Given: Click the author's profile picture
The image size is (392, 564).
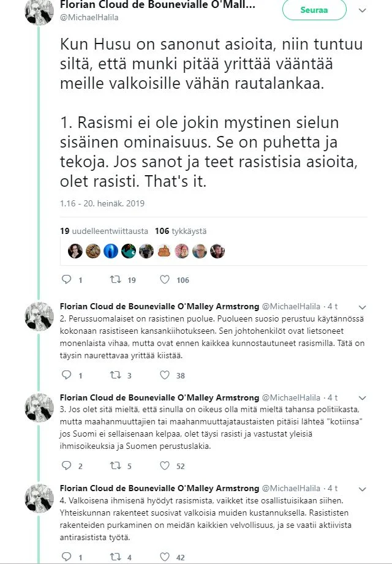Looking at the screenshot, I should coord(39,12).
